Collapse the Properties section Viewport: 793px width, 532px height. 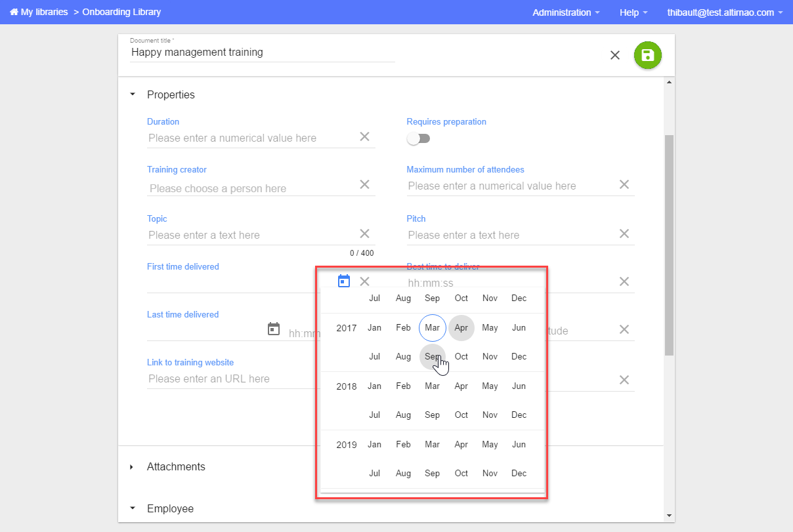tap(132, 94)
